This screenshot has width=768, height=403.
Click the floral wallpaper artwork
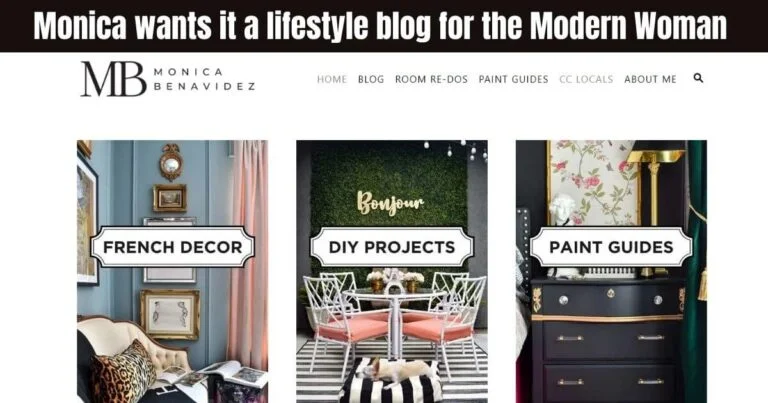(x=594, y=182)
